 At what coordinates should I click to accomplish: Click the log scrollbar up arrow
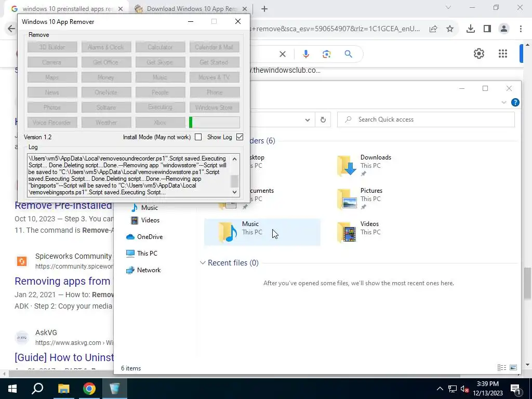pyautogui.click(x=234, y=158)
